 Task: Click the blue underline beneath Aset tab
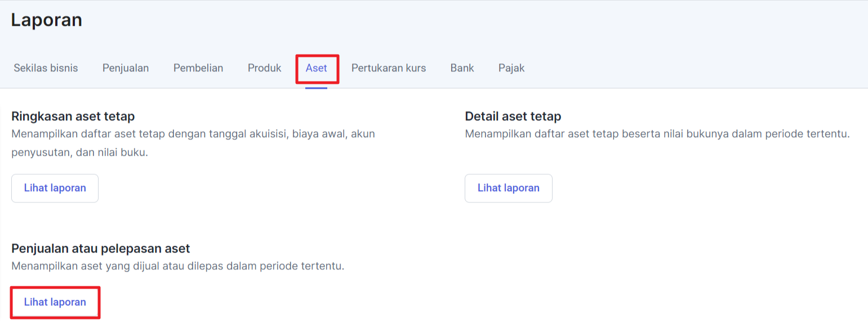[x=317, y=87]
